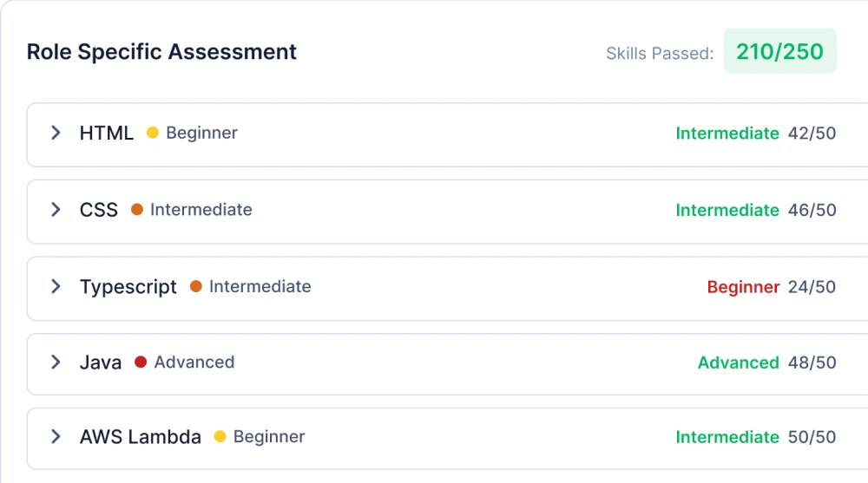Expand the HTML skill row chevron
Screen dimensions: 868x483
[x=56, y=133]
